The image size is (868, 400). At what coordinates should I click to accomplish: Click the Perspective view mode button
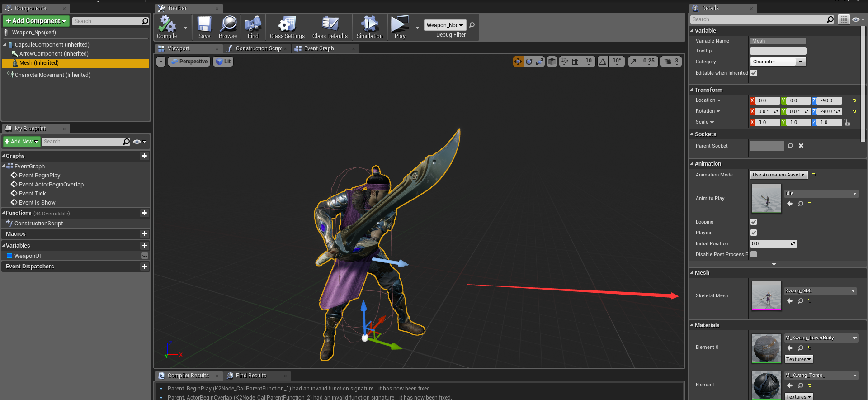[x=189, y=62]
